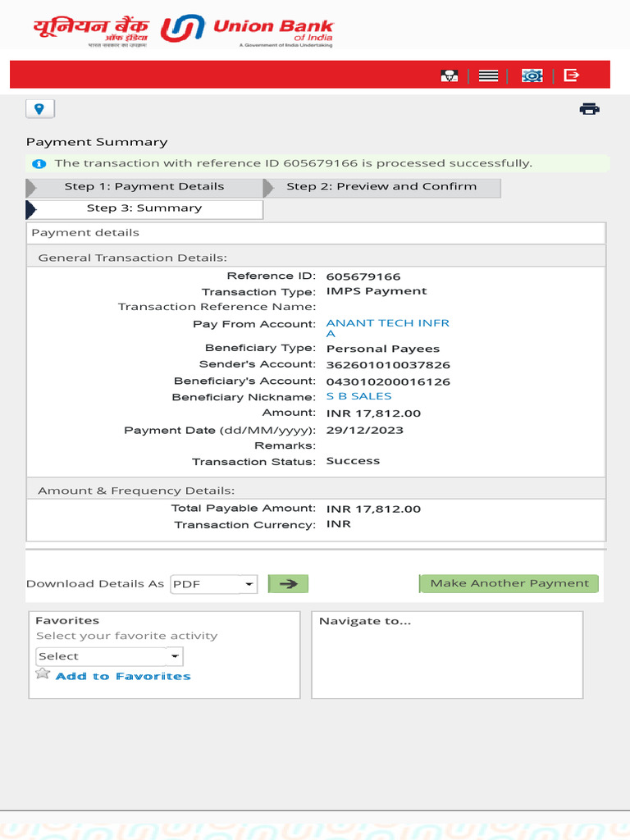Click the S B SALES beneficiary link
The image size is (630, 840).
358,396
